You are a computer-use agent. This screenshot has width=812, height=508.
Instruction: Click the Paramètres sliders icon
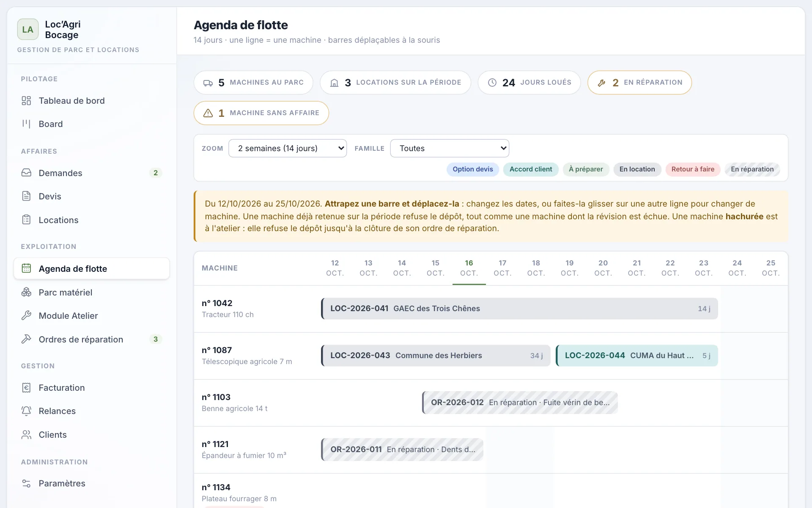tap(26, 483)
